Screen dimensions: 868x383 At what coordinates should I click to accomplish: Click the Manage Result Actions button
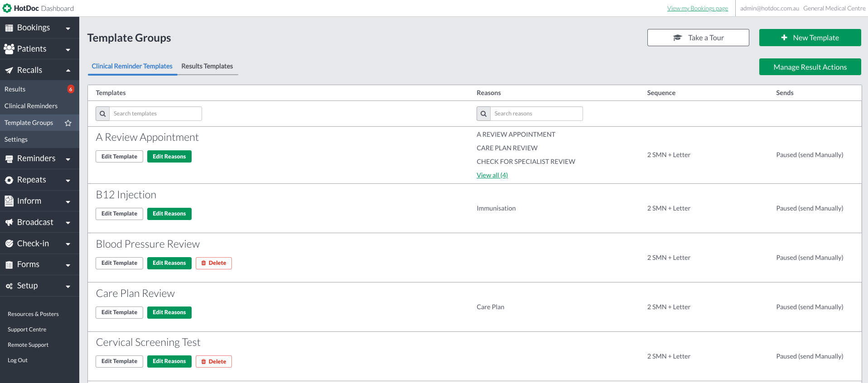pyautogui.click(x=810, y=67)
